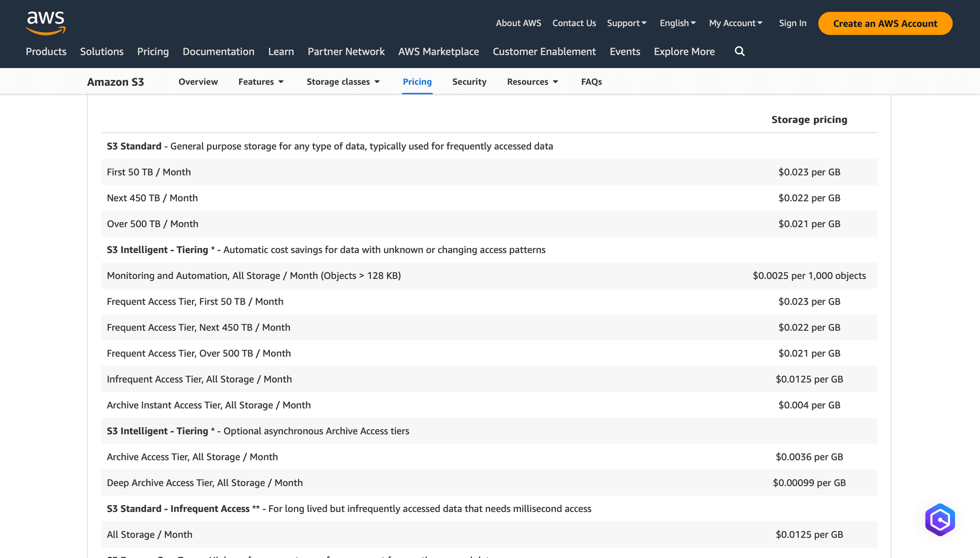Click the Amazon S3 heading link
980x558 pixels.
point(116,82)
